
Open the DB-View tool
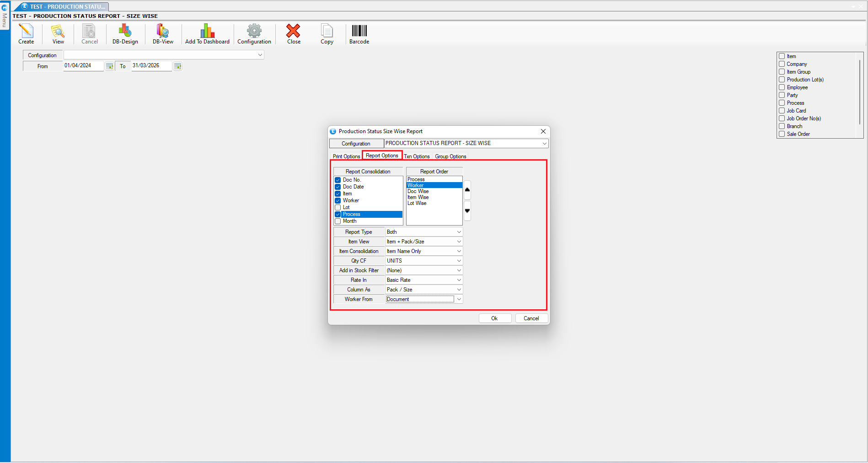(163, 31)
